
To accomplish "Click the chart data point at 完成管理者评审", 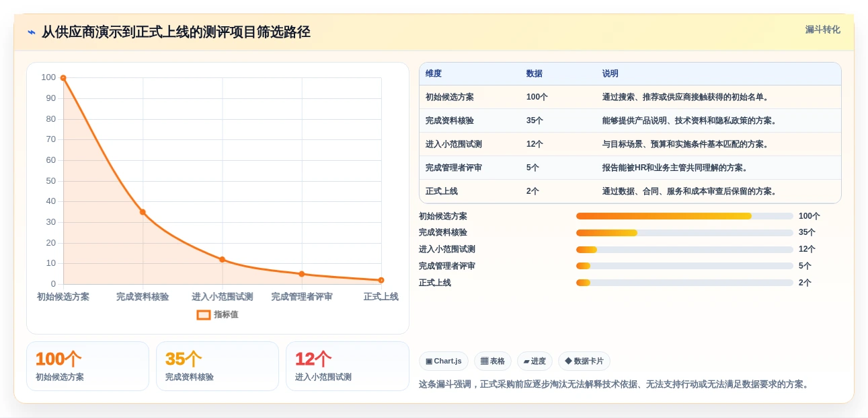I will pos(302,274).
